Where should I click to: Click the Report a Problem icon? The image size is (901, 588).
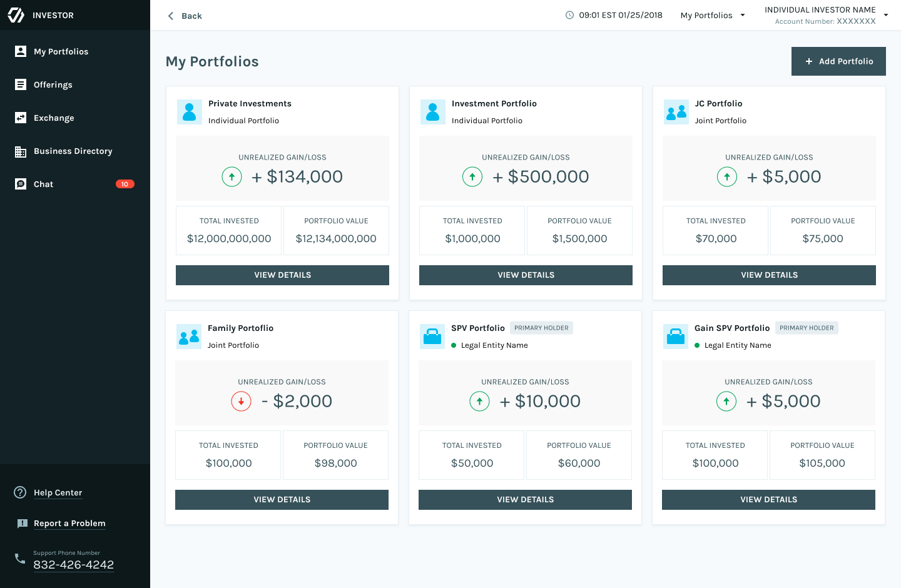coord(23,524)
